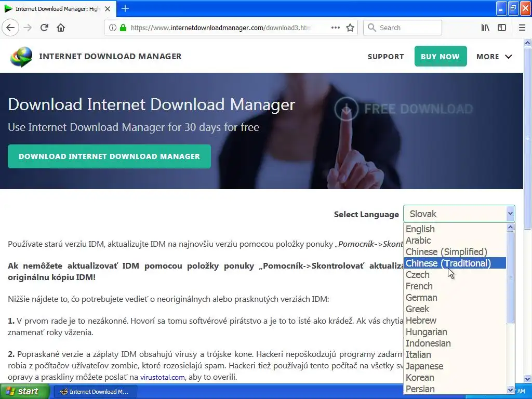Click the INTERNET DOWNLOAD MANAGER site title

coord(110,56)
